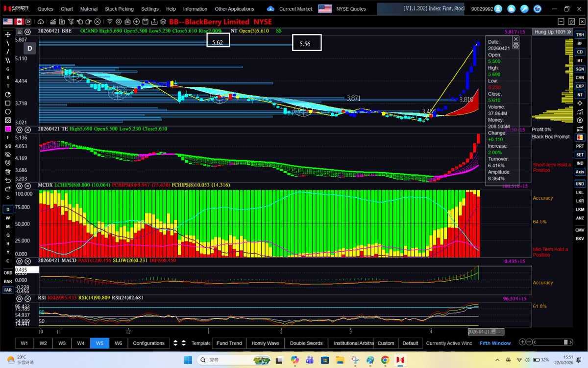Apply the Custom template
The image size is (588, 368).
[x=386, y=343]
